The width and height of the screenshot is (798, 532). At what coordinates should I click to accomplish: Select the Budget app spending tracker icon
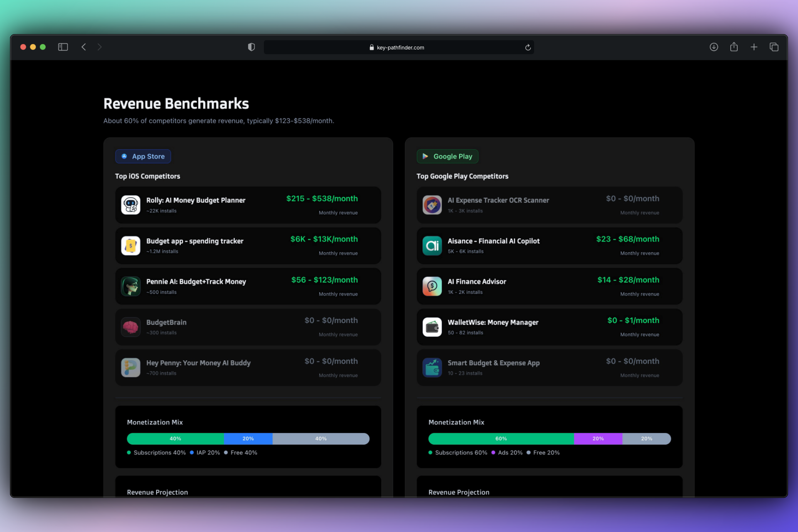coord(131,246)
